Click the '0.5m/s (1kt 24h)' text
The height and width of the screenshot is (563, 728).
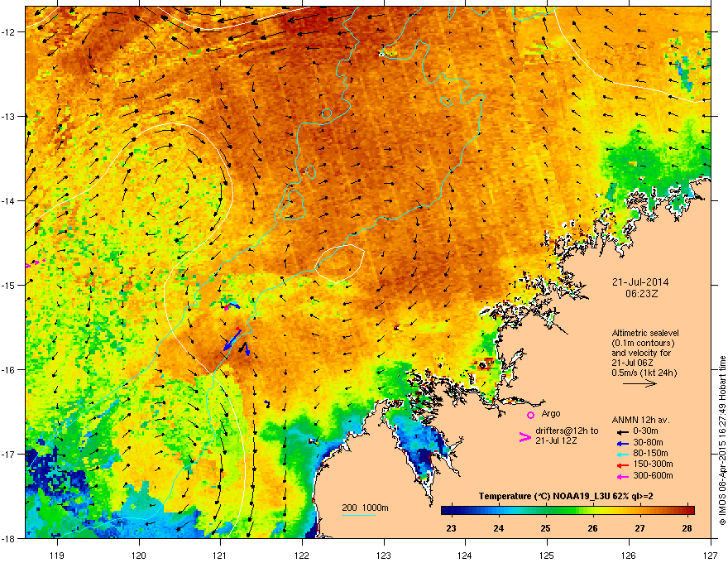point(644,373)
